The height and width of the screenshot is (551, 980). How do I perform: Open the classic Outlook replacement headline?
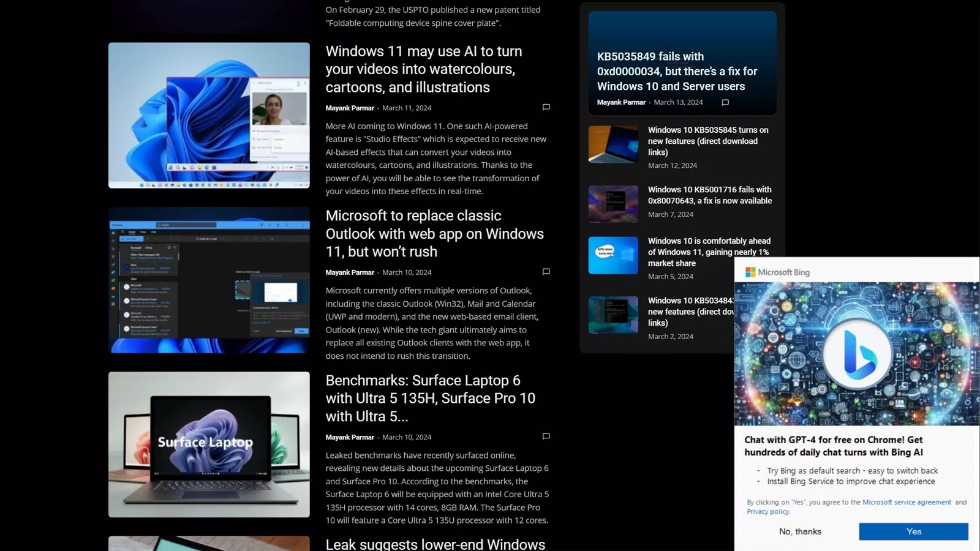[434, 233]
